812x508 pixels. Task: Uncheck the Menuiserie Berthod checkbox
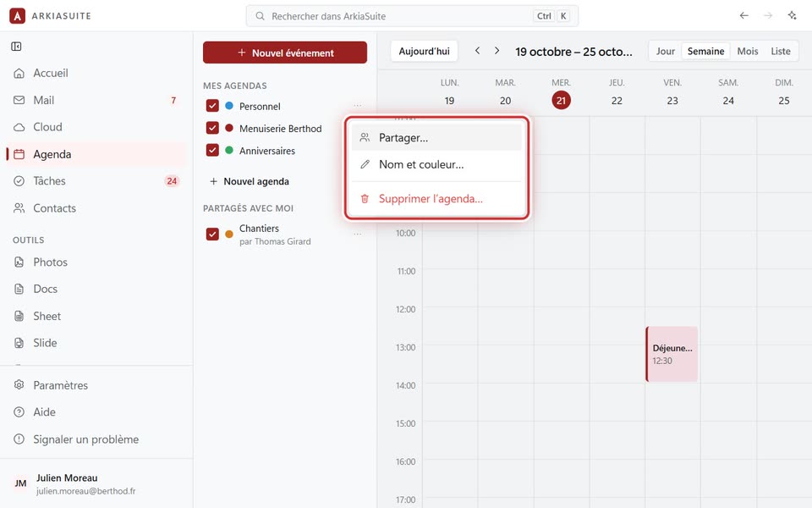click(212, 128)
